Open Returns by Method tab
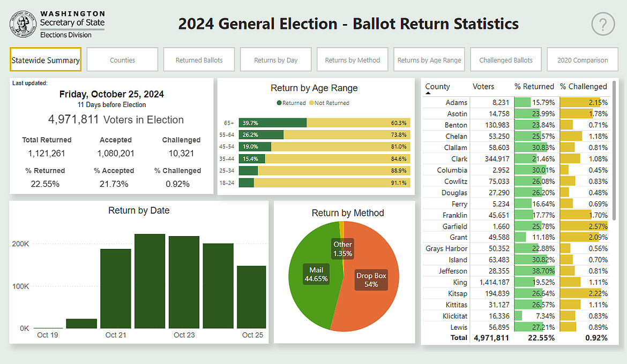Viewport: 627px width, 364px height. [352, 59]
